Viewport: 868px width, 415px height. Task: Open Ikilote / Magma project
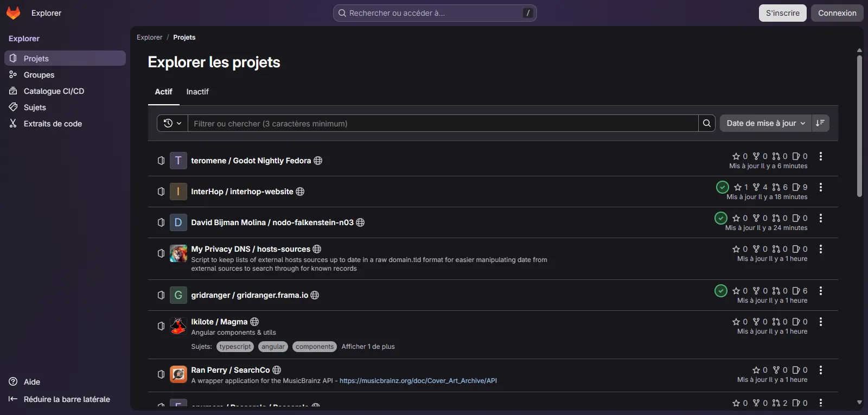click(x=219, y=322)
